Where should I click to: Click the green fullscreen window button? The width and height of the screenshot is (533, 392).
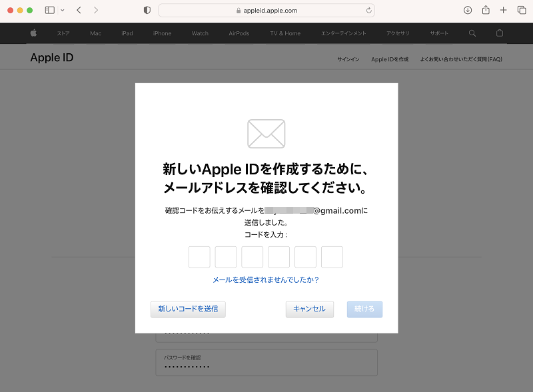[x=30, y=10]
